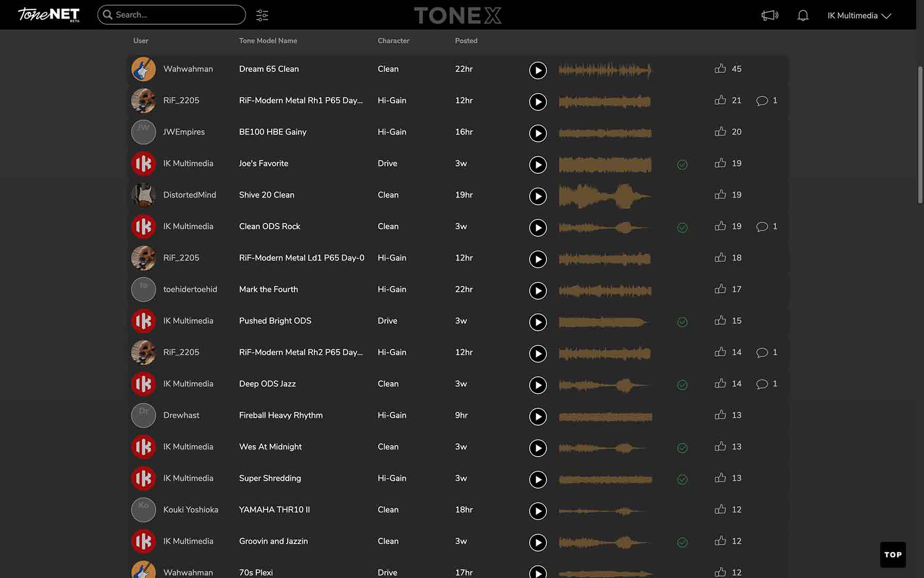Open the Clean ODS Rock tone
The height and width of the screenshot is (578, 924).
[270, 227]
